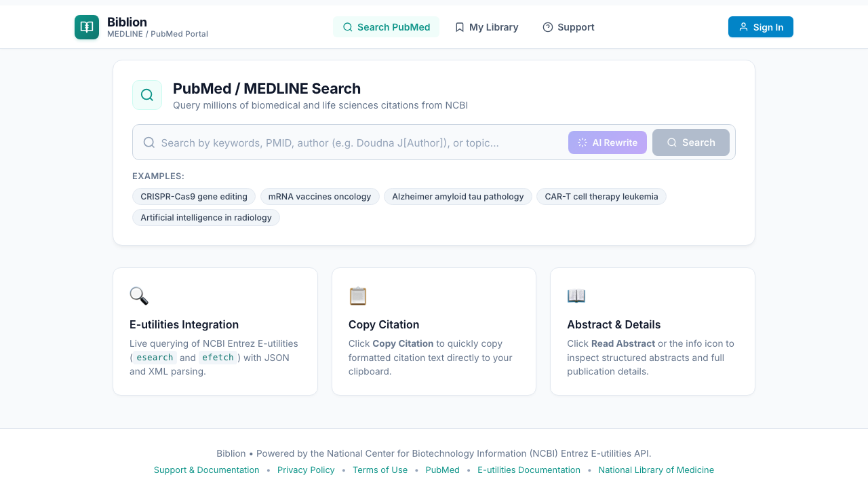Open the Terms of Use link
The image size is (868, 494).
[380, 470]
